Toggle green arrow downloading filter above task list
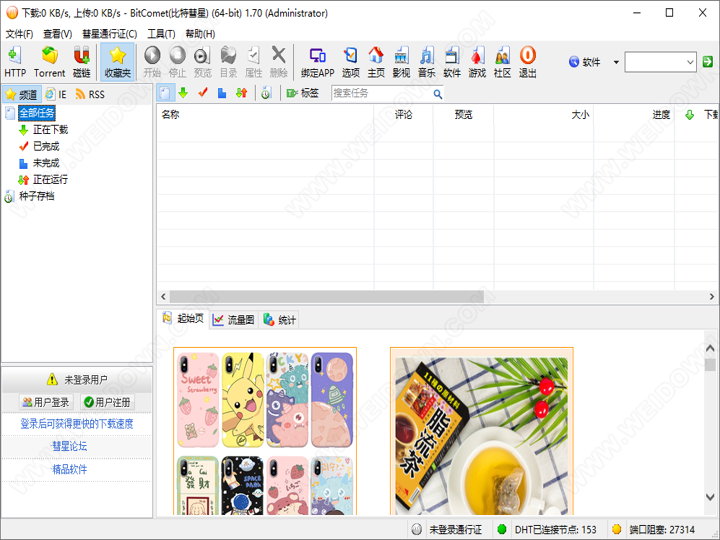Screen dimensions: 720x540 pyautogui.click(x=183, y=93)
